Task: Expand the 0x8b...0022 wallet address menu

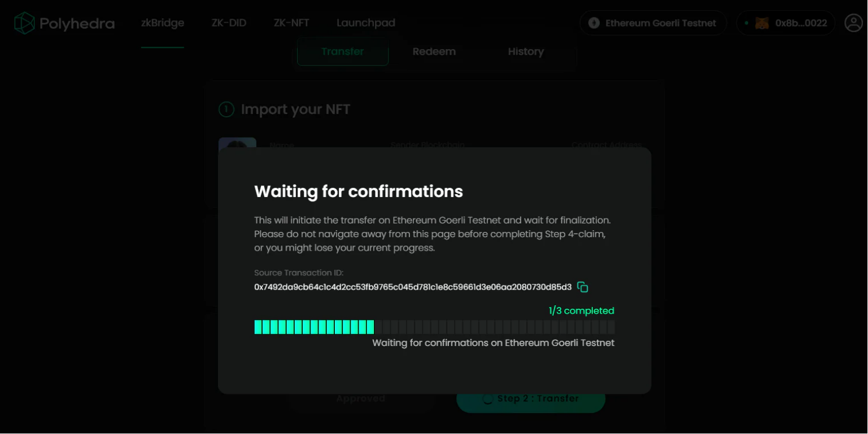Action: click(x=801, y=23)
